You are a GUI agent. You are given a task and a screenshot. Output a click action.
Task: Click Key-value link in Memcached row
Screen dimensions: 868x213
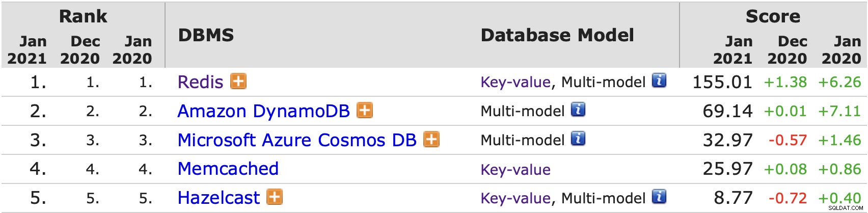pos(516,170)
